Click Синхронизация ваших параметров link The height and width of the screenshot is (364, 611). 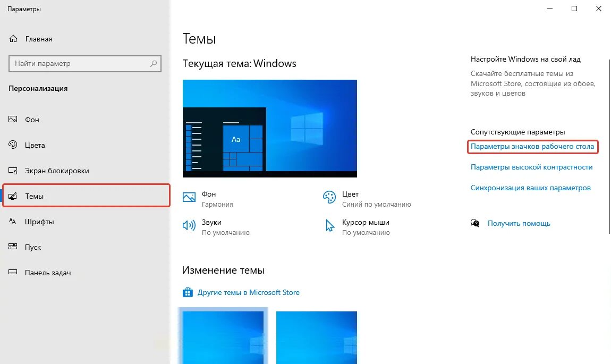[x=531, y=188]
